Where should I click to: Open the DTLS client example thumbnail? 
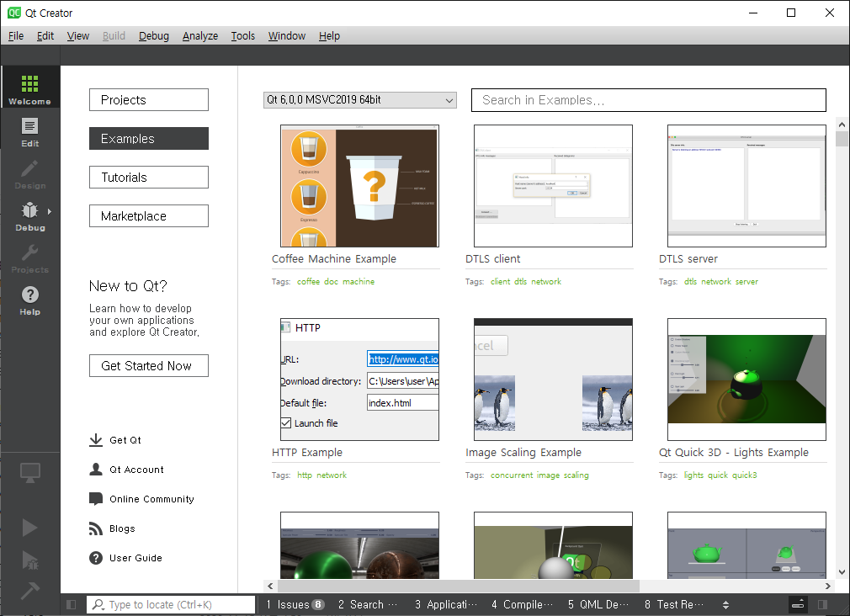[553, 186]
